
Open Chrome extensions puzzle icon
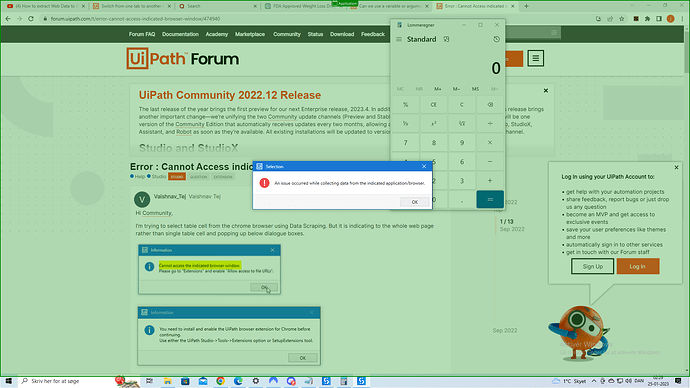click(x=647, y=19)
